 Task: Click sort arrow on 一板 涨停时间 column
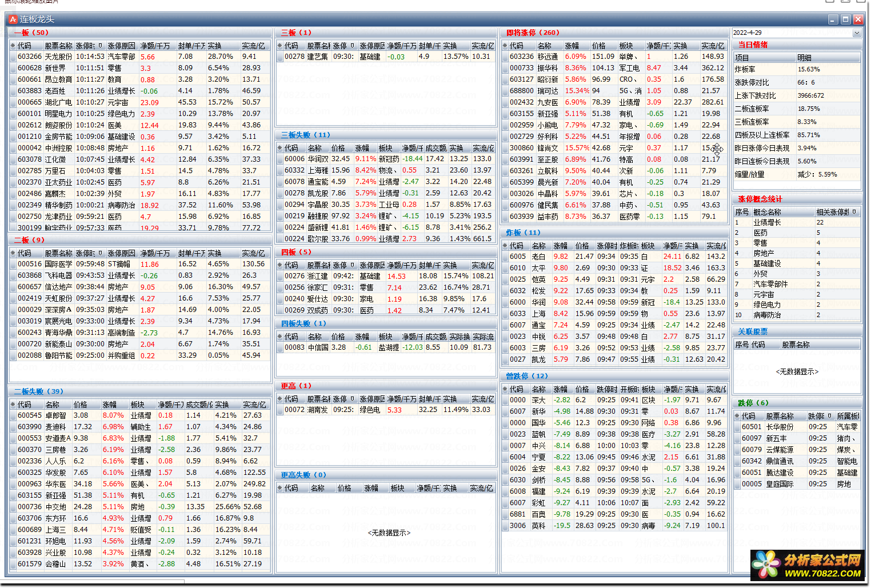point(101,46)
